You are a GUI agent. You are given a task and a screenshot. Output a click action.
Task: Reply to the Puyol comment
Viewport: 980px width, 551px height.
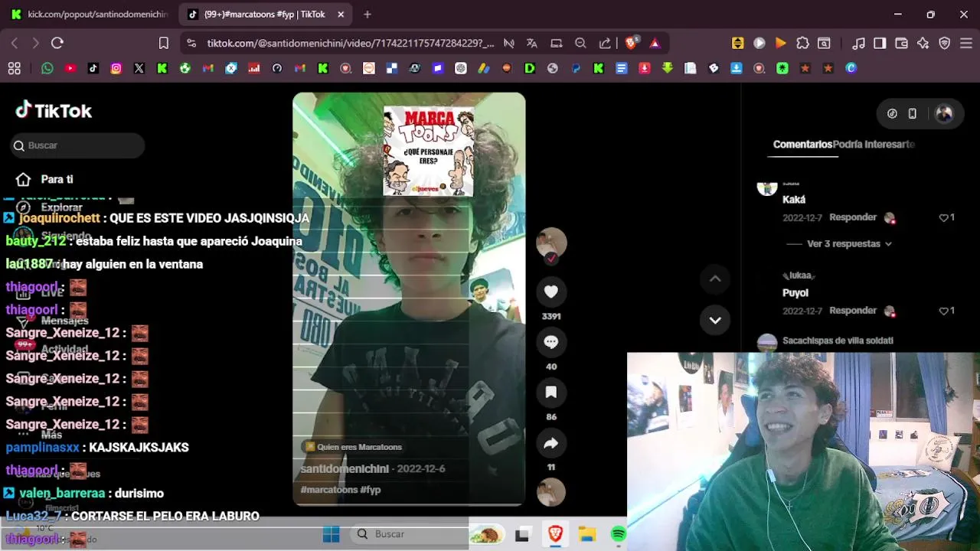point(853,311)
